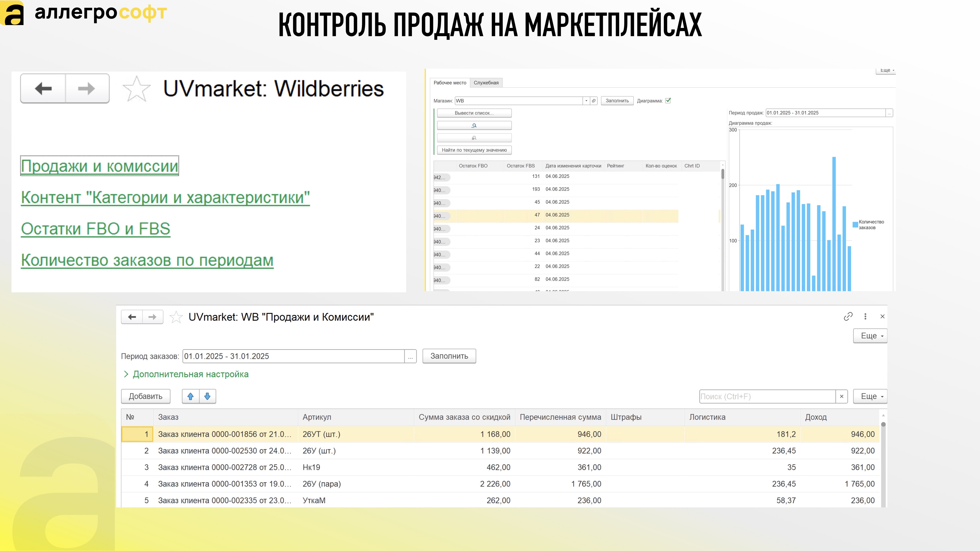Click forward arrow in UVmarket: Wildberries panel
Viewport: 980px width, 551px height.
(x=87, y=89)
